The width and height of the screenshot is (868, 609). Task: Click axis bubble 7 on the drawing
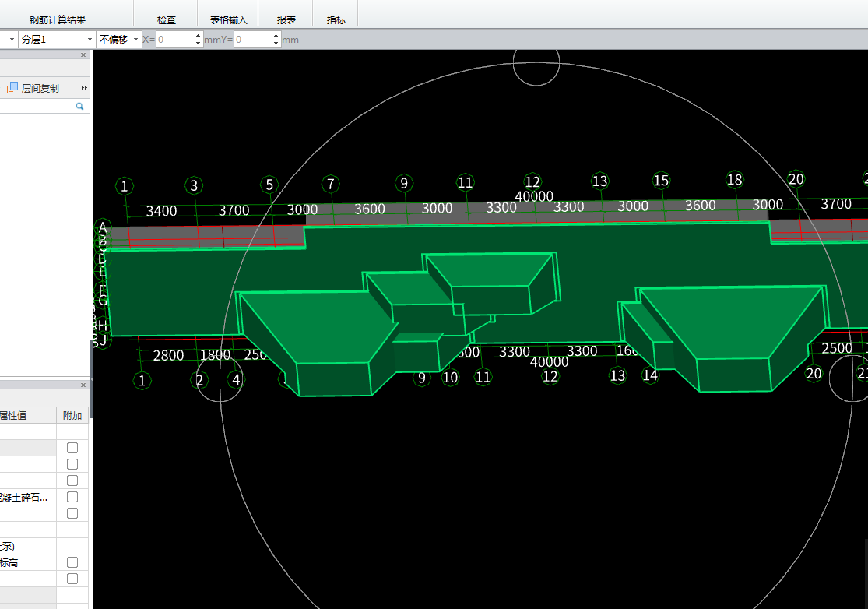331,184
